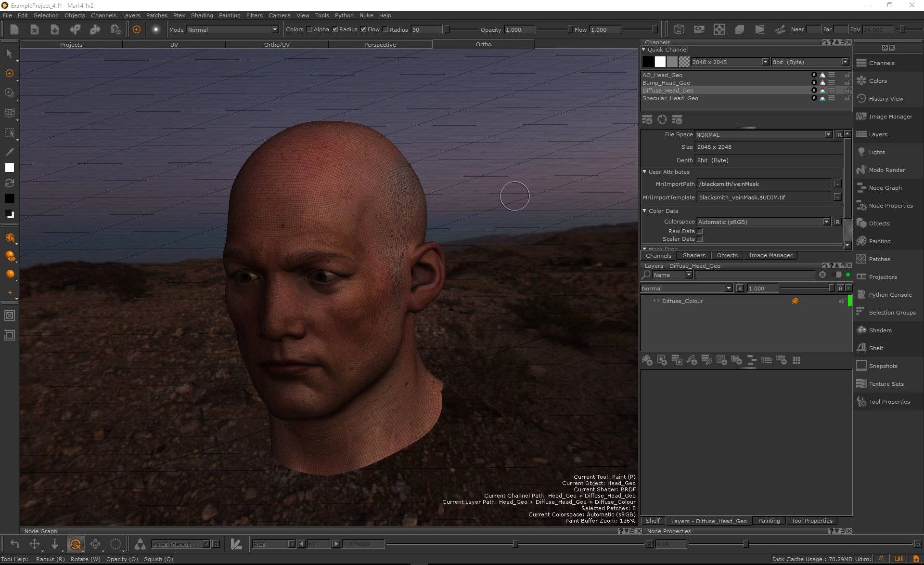Switch to Tool Properties bottom tab

812,521
